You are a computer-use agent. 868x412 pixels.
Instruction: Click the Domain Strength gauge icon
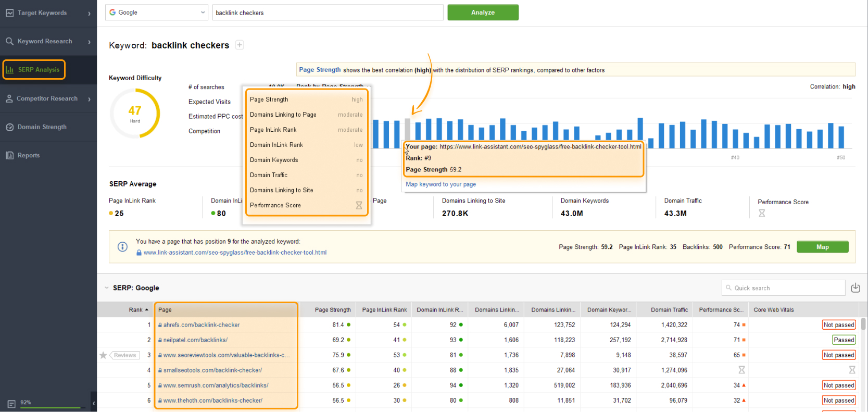[x=9, y=127]
